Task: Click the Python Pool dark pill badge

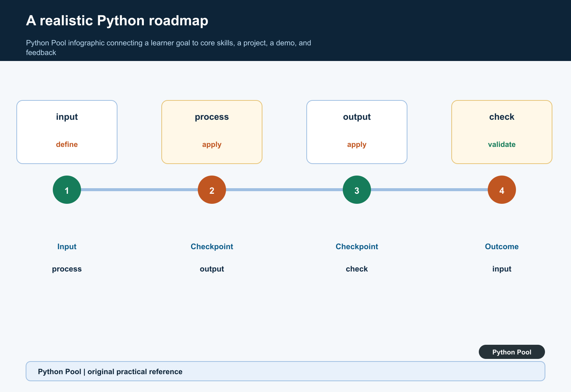Action: [x=512, y=352]
